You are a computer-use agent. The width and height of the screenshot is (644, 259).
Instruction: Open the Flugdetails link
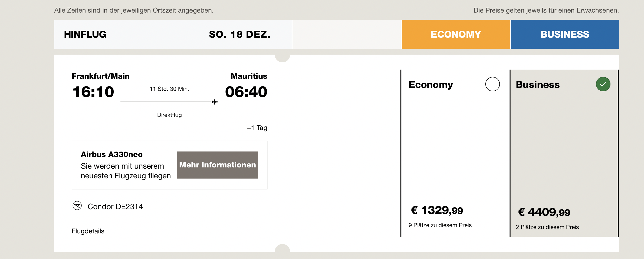(88, 231)
